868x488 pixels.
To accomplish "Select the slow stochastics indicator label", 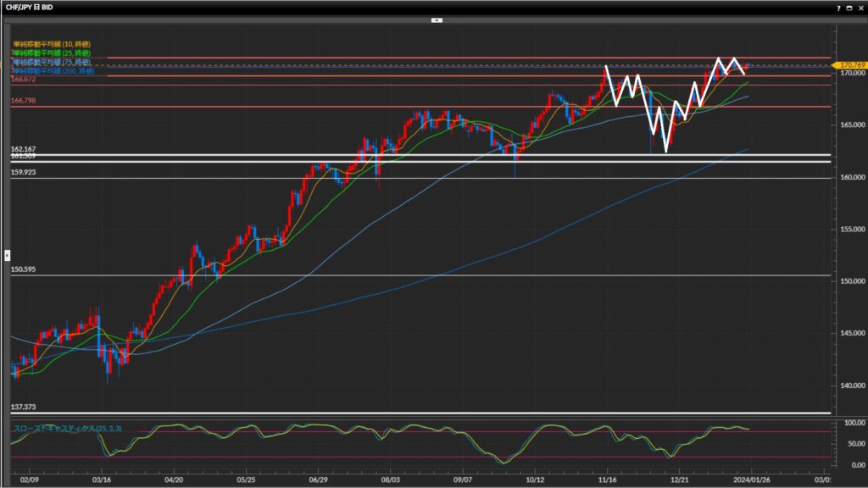I will coord(67,430).
